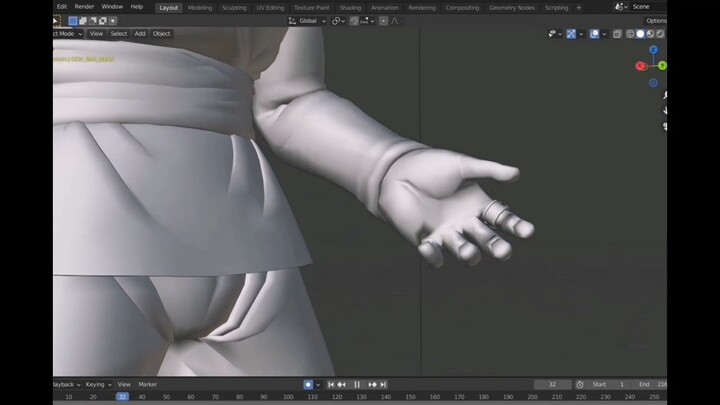720x405 pixels.
Task: Click the green Y axis gizmo
Action: (662, 66)
